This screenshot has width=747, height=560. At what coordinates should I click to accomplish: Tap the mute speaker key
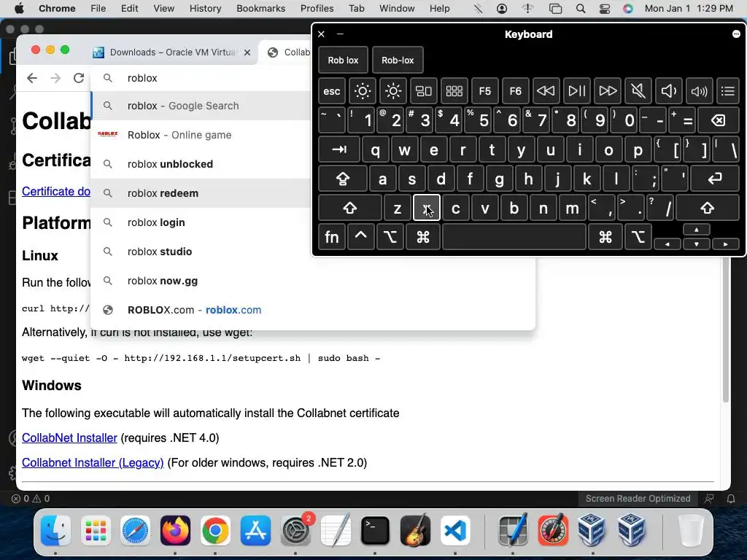pos(638,91)
